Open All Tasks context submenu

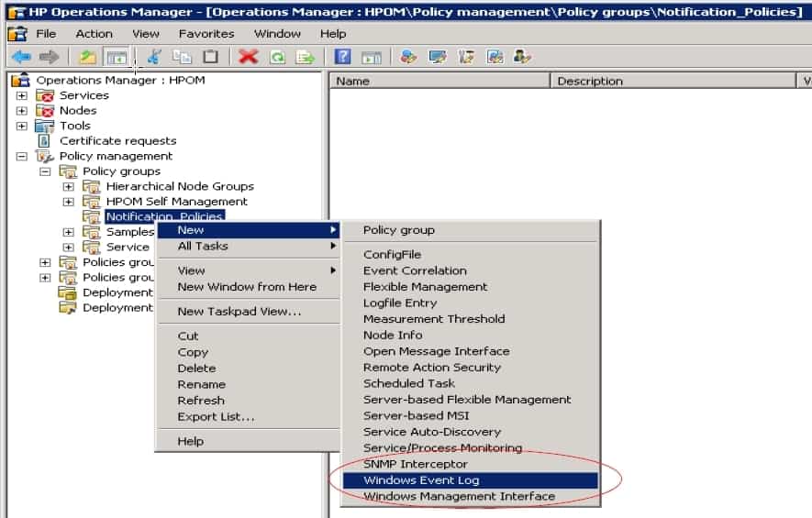(x=249, y=247)
